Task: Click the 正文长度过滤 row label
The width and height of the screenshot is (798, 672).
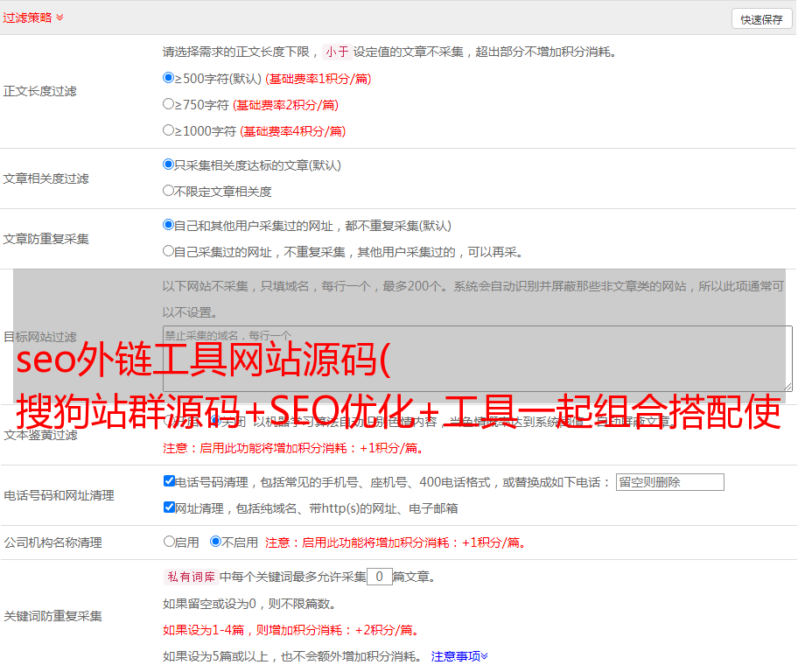Action: [39, 91]
